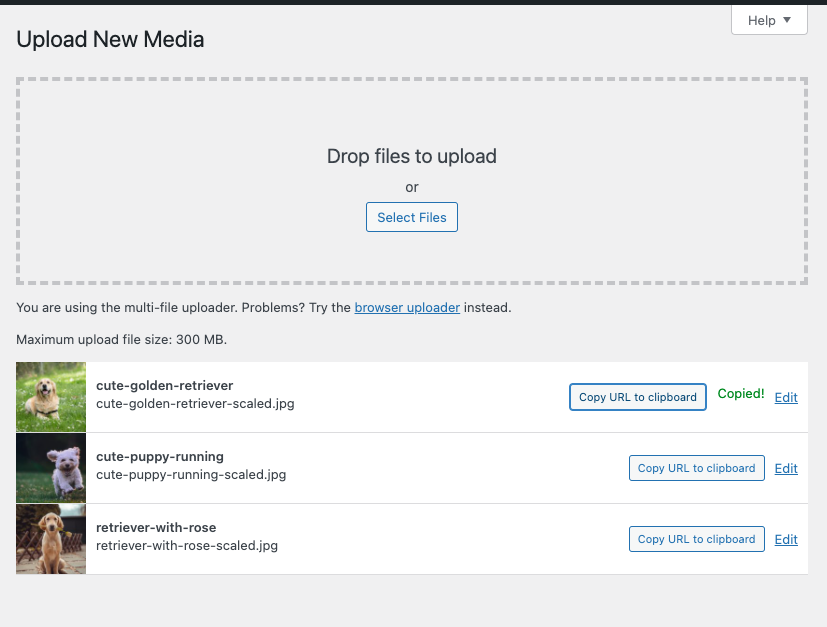Edit the cute-puppy-running attachment
The image size is (827, 627).
tap(785, 468)
